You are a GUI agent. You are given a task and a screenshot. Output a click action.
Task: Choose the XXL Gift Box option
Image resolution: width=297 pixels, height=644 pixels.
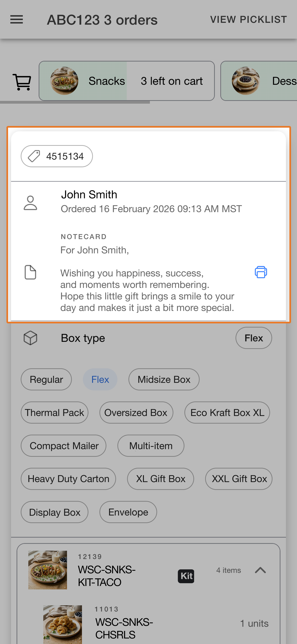pos(239,479)
